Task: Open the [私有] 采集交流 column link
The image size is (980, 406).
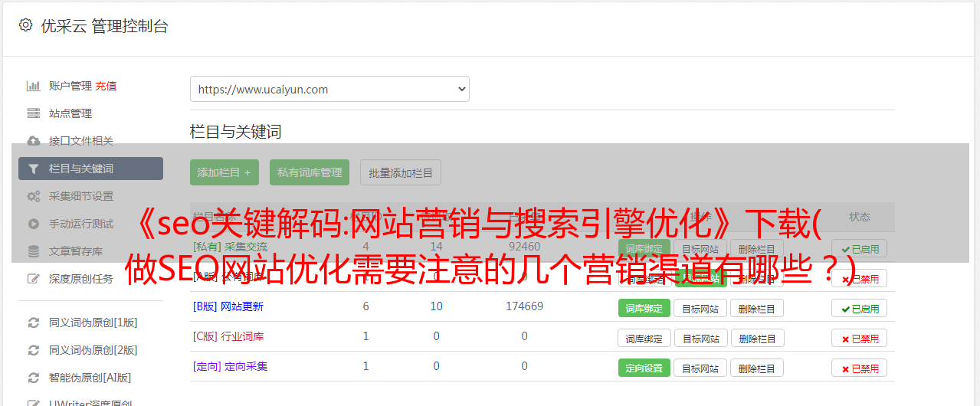Action: (x=230, y=247)
